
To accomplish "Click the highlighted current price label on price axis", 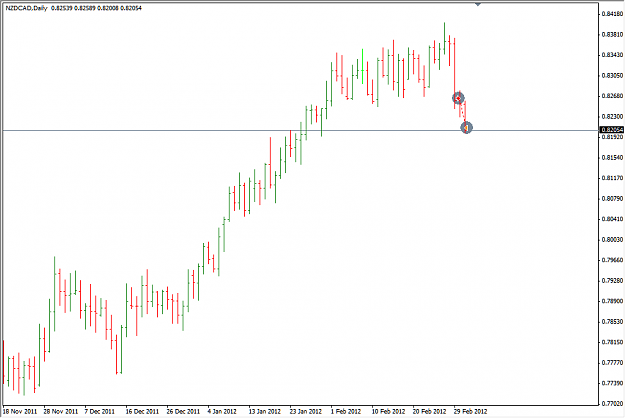I will pyautogui.click(x=612, y=130).
